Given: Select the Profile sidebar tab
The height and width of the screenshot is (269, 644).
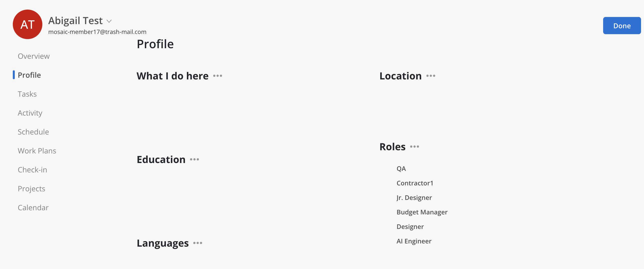Looking at the screenshot, I should (29, 75).
